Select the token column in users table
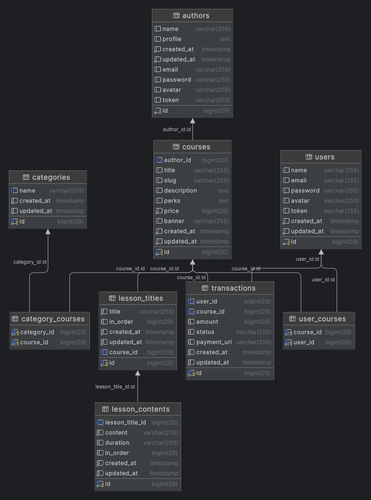The image size is (371, 500). (321, 211)
